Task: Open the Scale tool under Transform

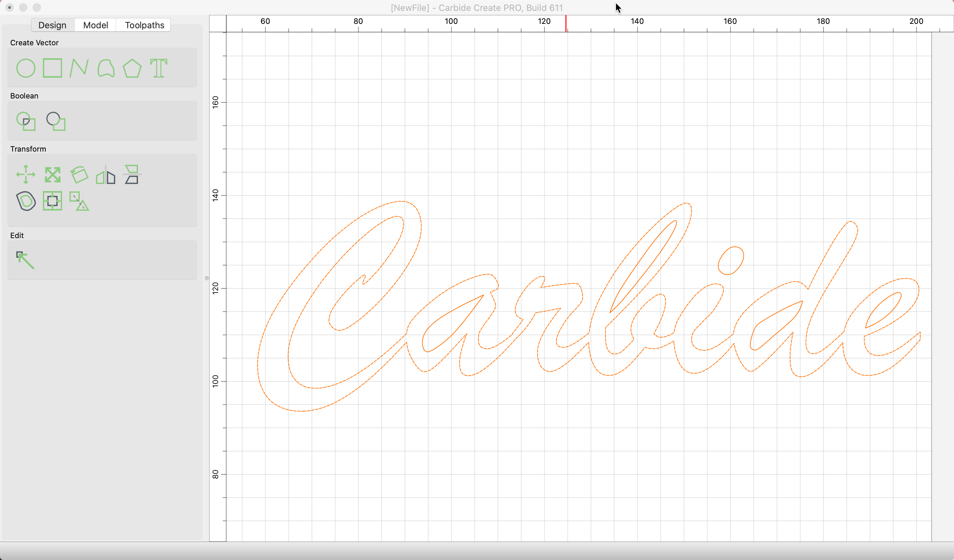Action: (x=52, y=175)
